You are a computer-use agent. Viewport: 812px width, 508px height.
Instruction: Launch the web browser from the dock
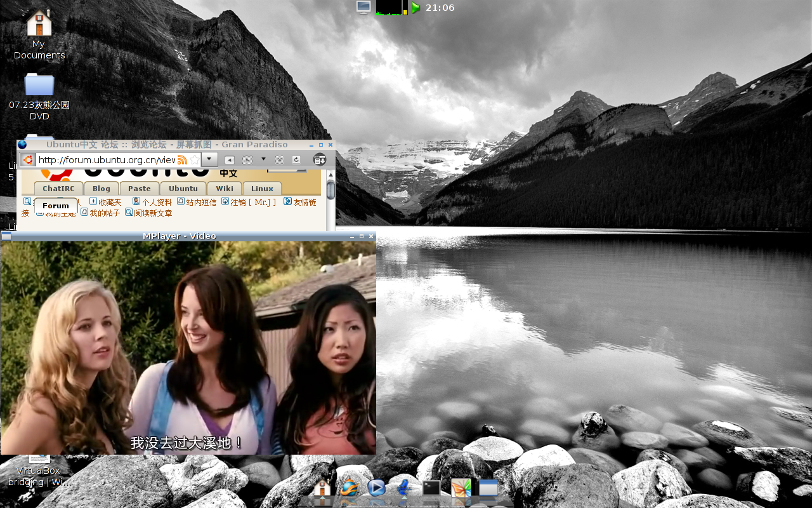pos(348,488)
